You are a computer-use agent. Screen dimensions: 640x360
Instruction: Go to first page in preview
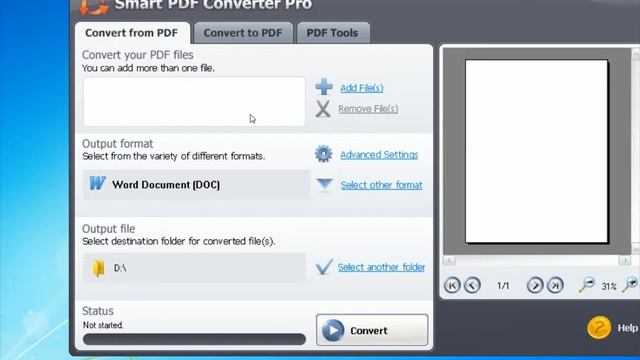(452, 285)
